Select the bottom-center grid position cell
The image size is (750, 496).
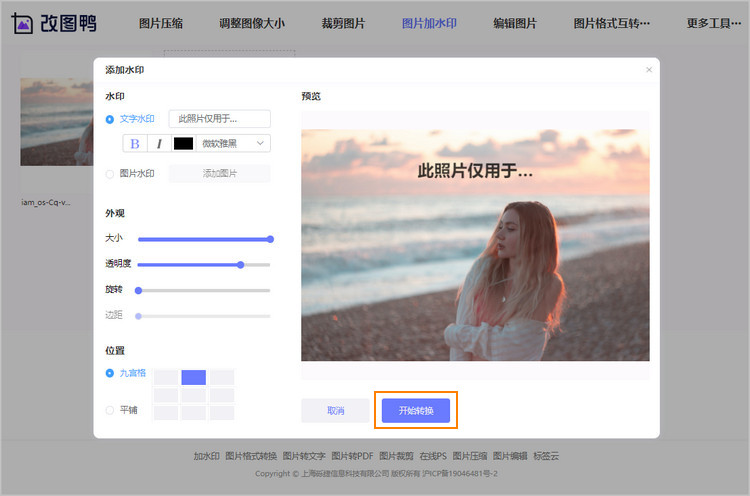point(194,413)
